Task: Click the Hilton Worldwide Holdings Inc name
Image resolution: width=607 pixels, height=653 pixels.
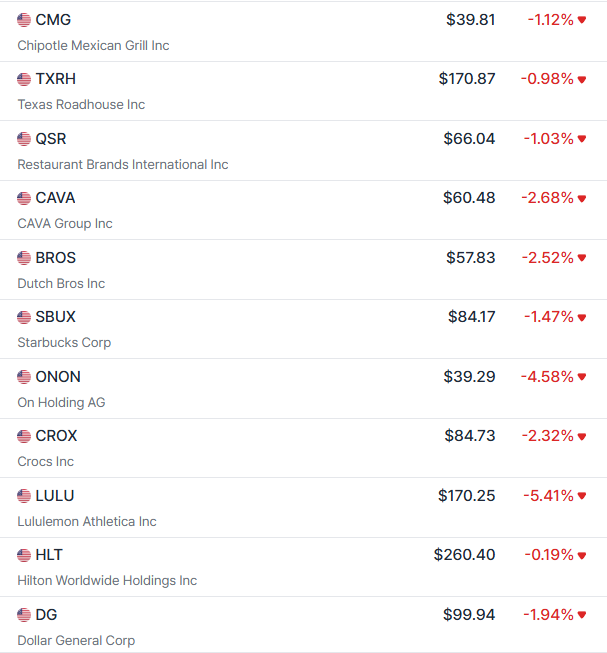Action: (107, 581)
